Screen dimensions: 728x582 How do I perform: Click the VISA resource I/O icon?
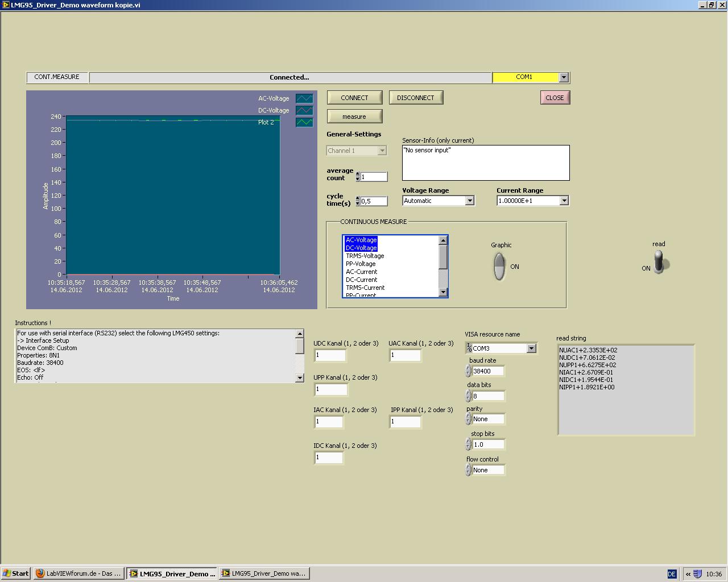(469, 348)
